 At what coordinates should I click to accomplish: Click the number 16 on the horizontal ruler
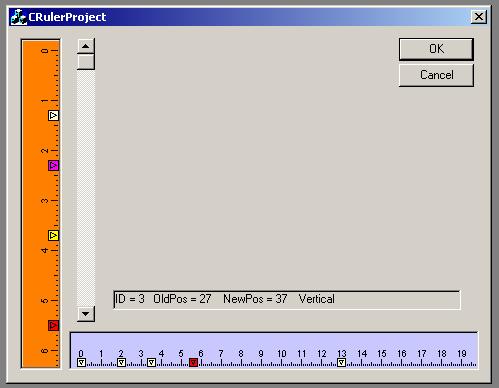click(402, 353)
